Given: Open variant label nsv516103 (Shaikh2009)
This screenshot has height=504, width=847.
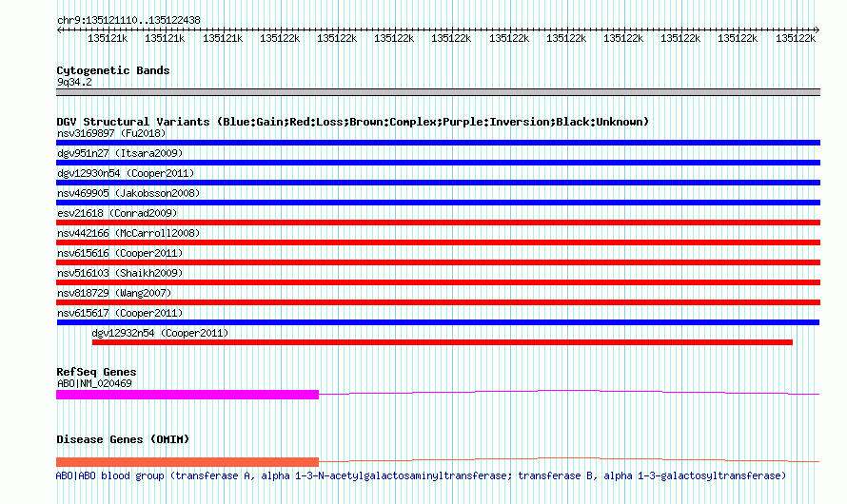Looking at the screenshot, I should pos(120,273).
